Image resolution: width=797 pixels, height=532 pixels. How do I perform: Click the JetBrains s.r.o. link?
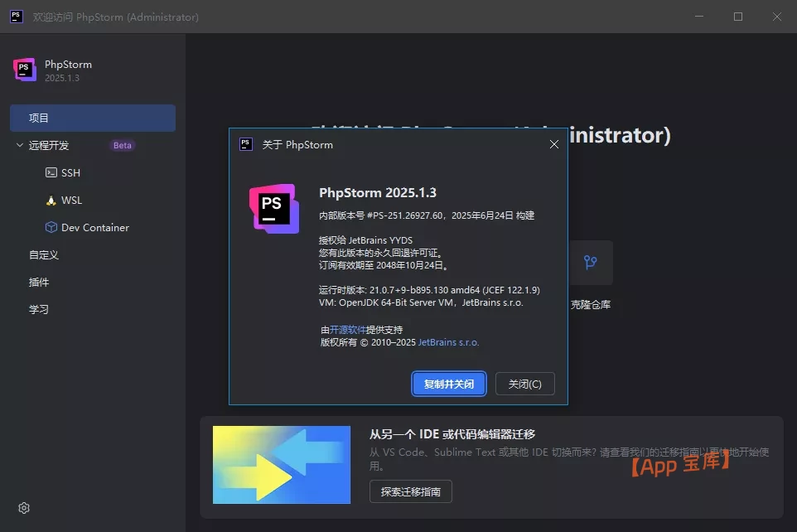[x=449, y=341]
